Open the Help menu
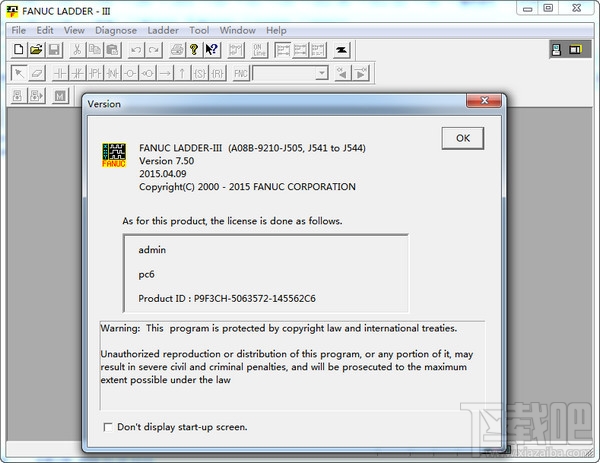 276,30
